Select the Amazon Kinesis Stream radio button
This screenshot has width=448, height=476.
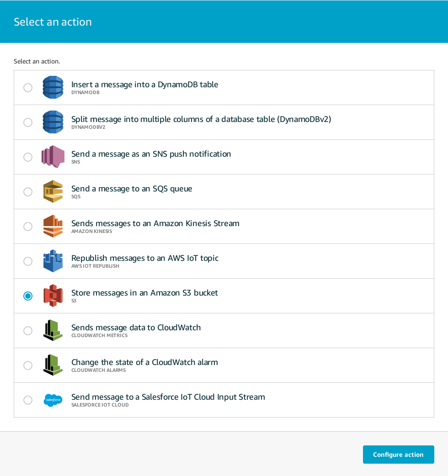[x=28, y=227]
